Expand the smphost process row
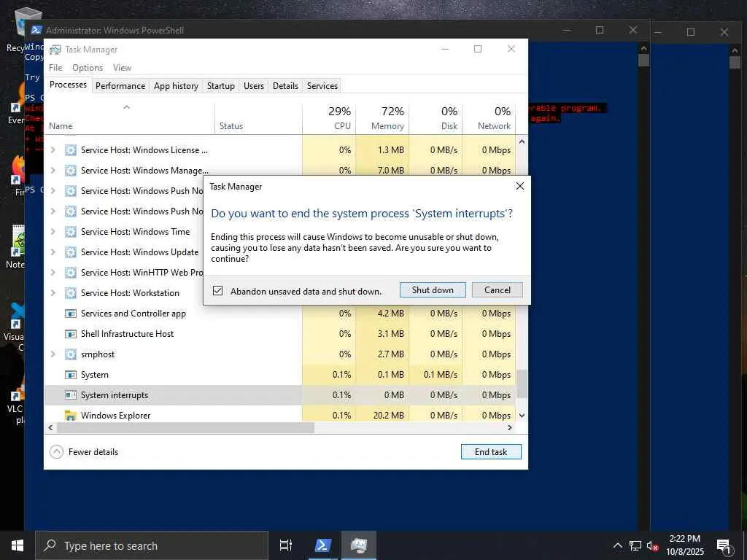747x560 pixels. pyautogui.click(x=53, y=354)
